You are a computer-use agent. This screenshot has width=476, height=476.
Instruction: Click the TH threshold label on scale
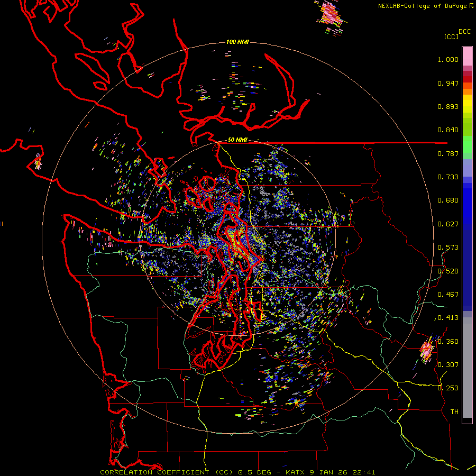(x=454, y=412)
